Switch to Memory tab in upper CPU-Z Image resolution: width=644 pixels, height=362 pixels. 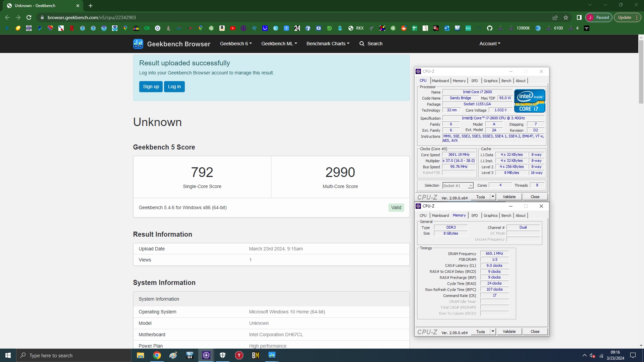coord(459,81)
